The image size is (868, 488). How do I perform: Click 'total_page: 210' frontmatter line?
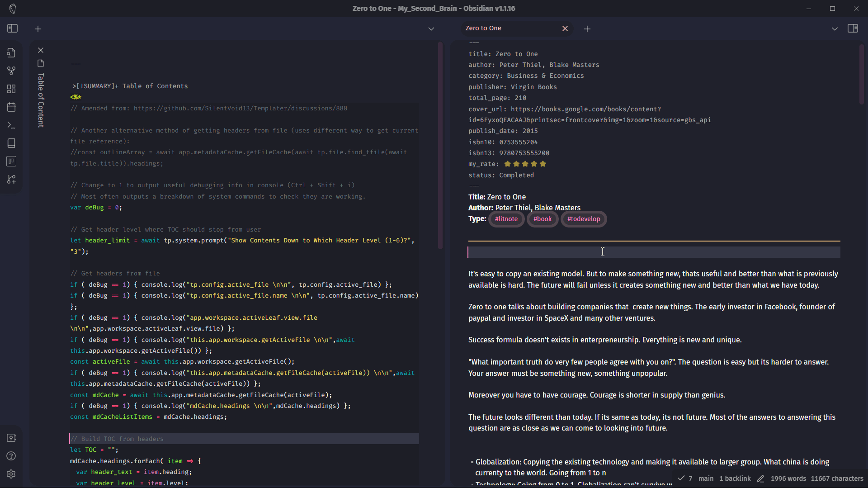click(497, 98)
